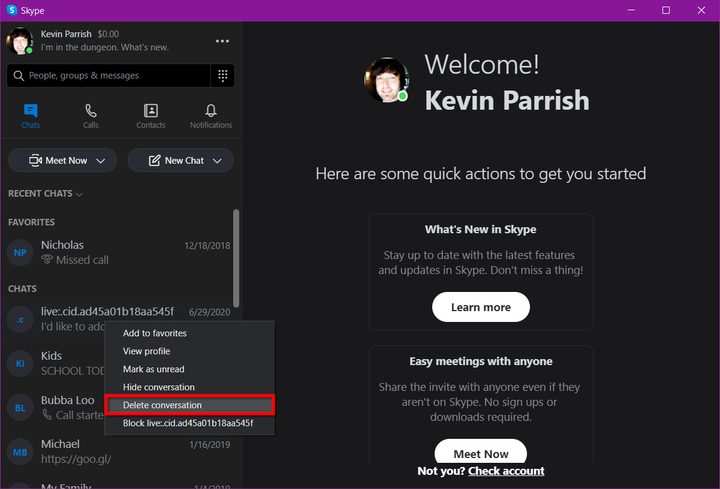The height and width of the screenshot is (489, 720).
Task: Open the Nicholas favorite chat
Action: pyautogui.click(x=119, y=253)
